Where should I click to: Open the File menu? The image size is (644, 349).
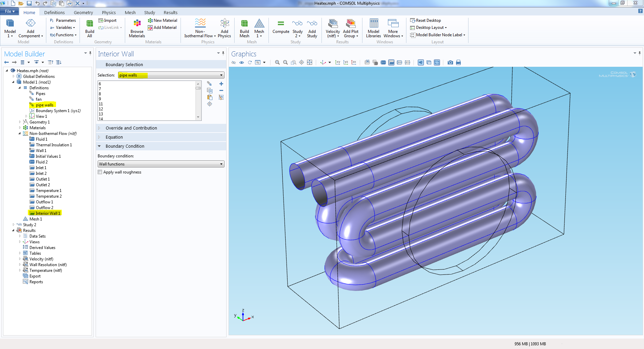[x=10, y=11]
